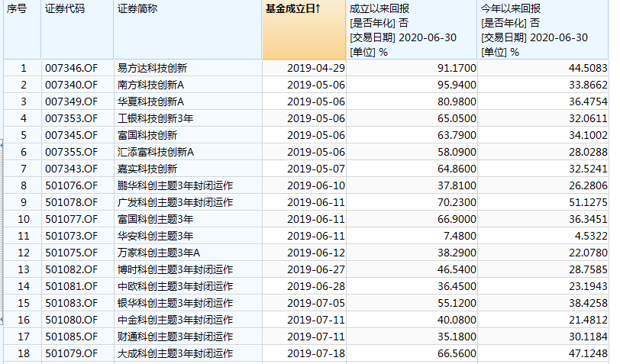Viewport: 620px width, 364px height.
Task: Select fund code 007346.OF
Action: (71, 68)
